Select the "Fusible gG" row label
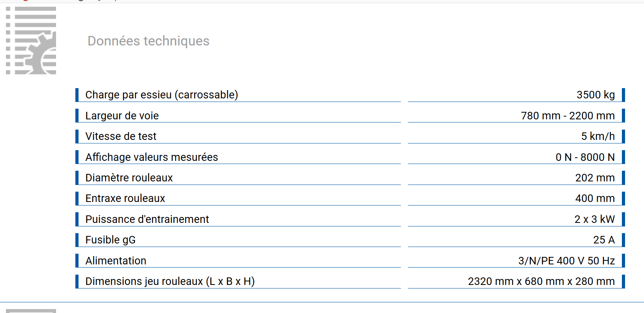This screenshot has width=644, height=313. click(110, 240)
